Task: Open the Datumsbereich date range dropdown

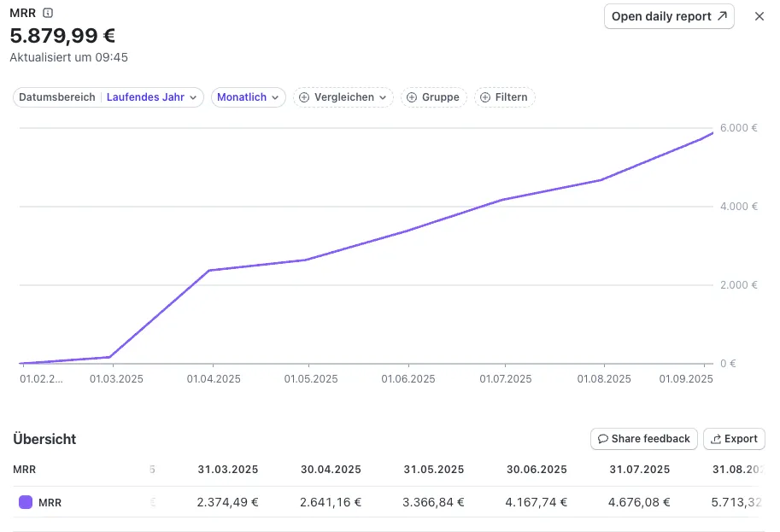Action: (x=108, y=97)
